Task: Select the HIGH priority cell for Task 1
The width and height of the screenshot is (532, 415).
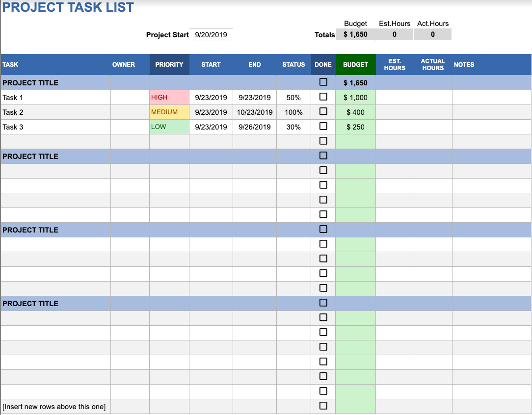Action: [169, 97]
